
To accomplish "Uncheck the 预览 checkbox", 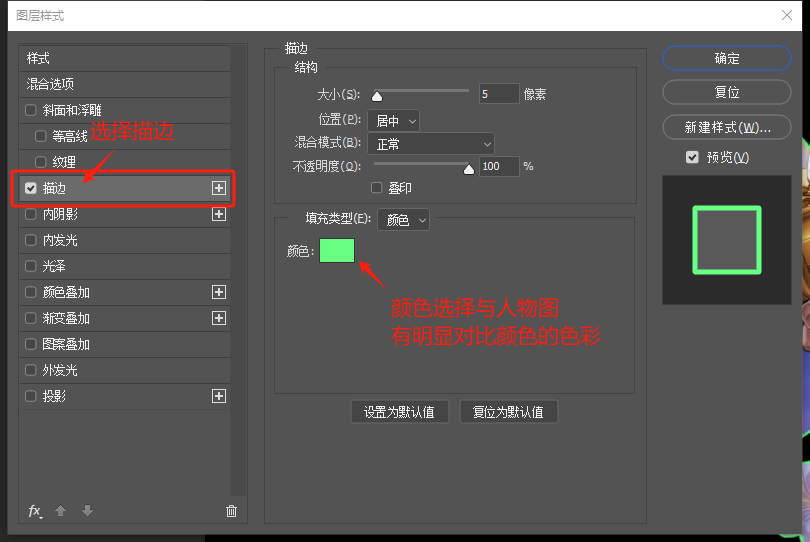I will [x=692, y=157].
